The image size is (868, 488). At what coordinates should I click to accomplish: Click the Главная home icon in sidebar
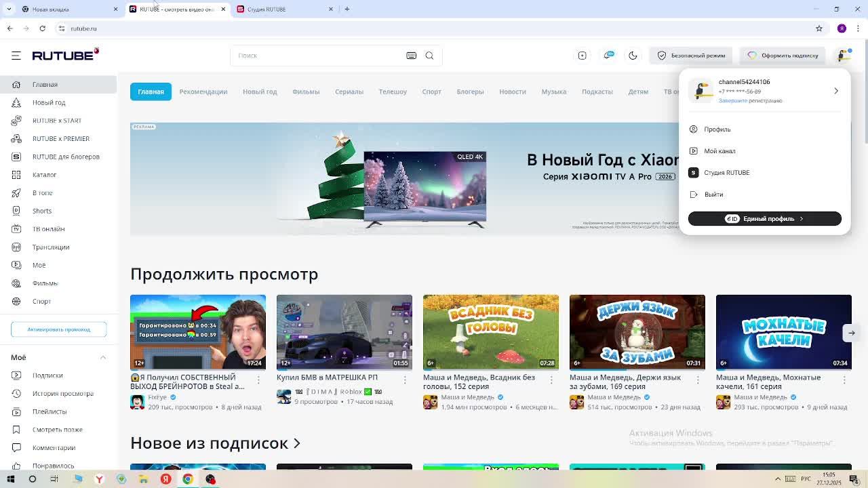(16, 85)
